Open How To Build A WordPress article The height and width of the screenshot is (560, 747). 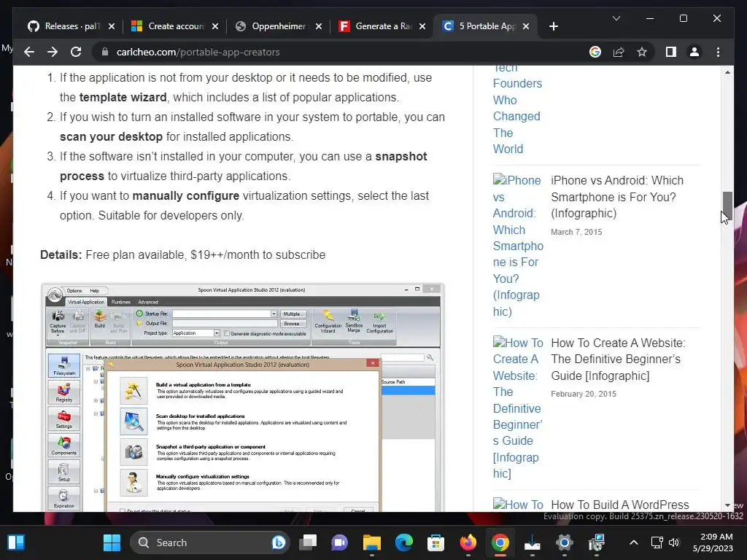tap(620, 505)
